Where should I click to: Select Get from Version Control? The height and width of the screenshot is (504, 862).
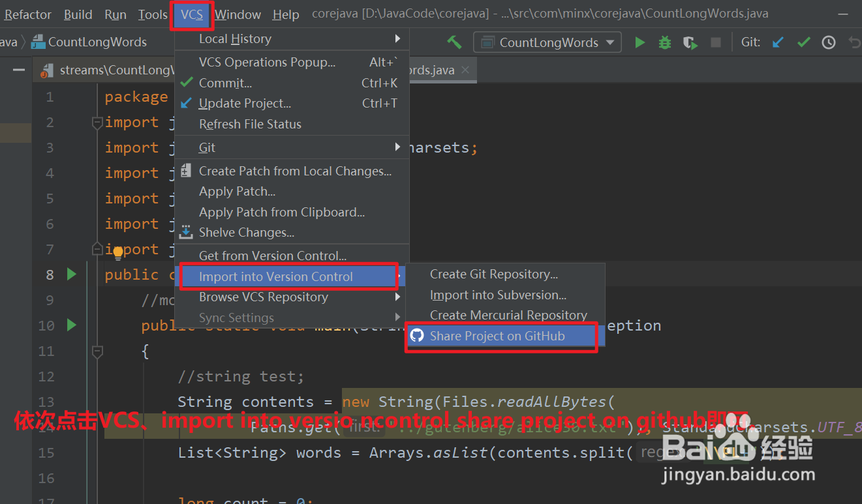pos(292,256)
